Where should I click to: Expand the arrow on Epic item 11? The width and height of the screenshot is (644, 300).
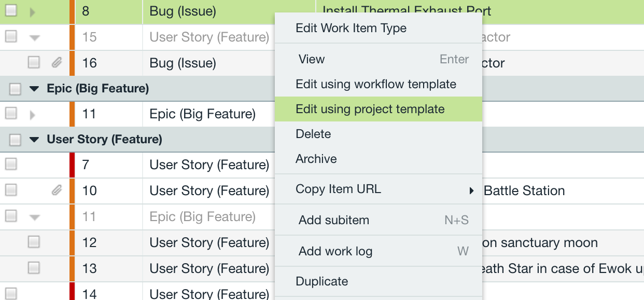click(x=33, y=114)
